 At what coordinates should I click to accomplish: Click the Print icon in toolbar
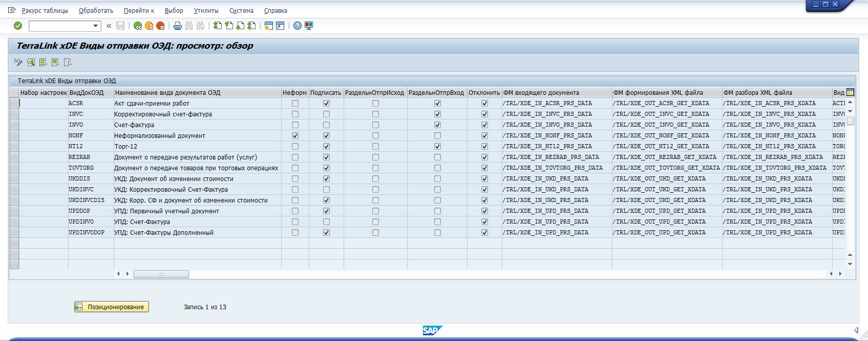point(178,26)
